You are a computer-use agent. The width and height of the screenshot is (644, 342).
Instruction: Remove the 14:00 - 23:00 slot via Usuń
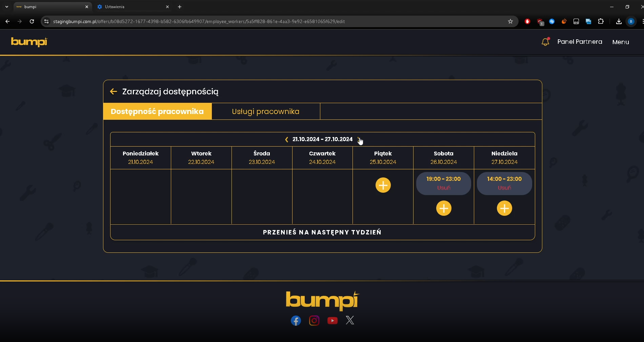pyautogui.click(x=504, y=188)
